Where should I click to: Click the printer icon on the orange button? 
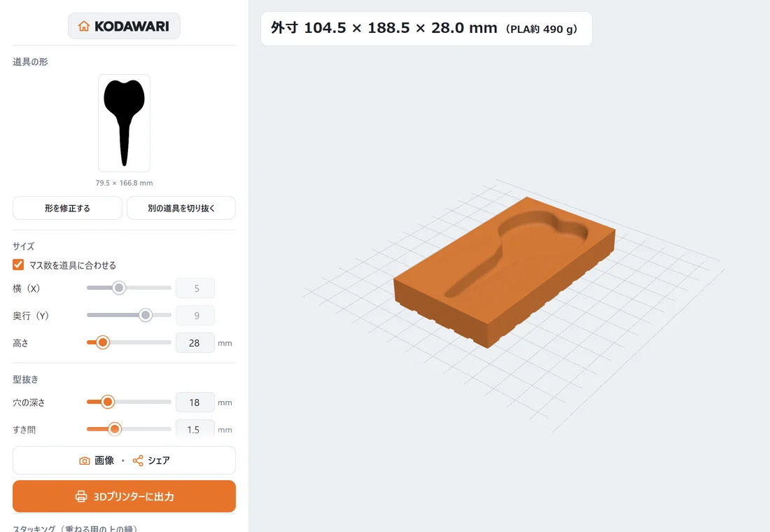click(81, 496)
